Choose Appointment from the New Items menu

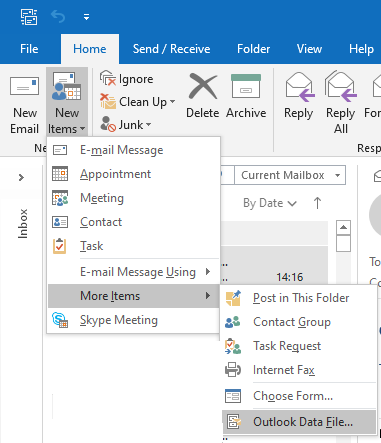pos(133,174)
